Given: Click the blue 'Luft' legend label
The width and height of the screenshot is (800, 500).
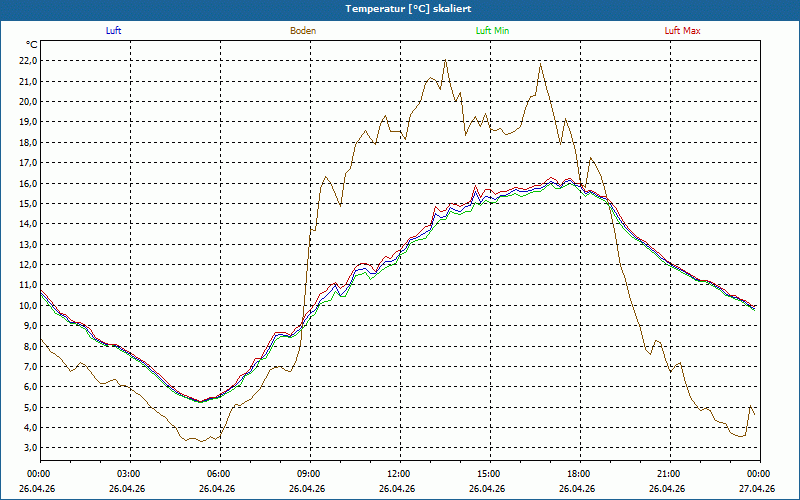Looking at the screenshot, I should tap(113, 31).
